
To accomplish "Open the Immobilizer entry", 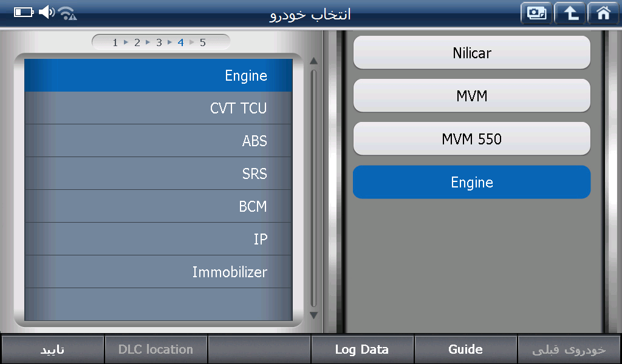I will 158,272.
